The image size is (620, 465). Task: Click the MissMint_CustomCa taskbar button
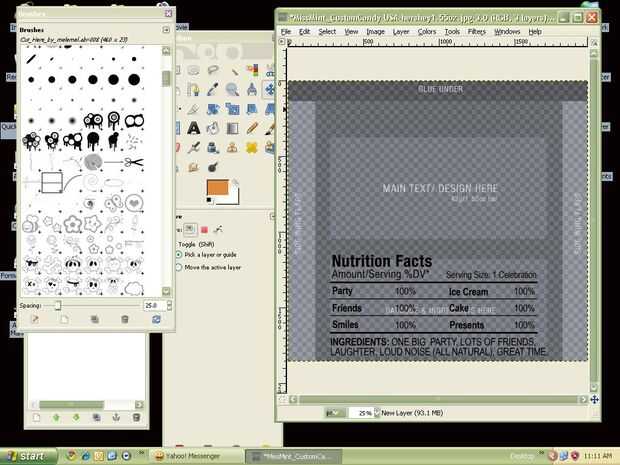pyautogui.click(x=293, y=456)
